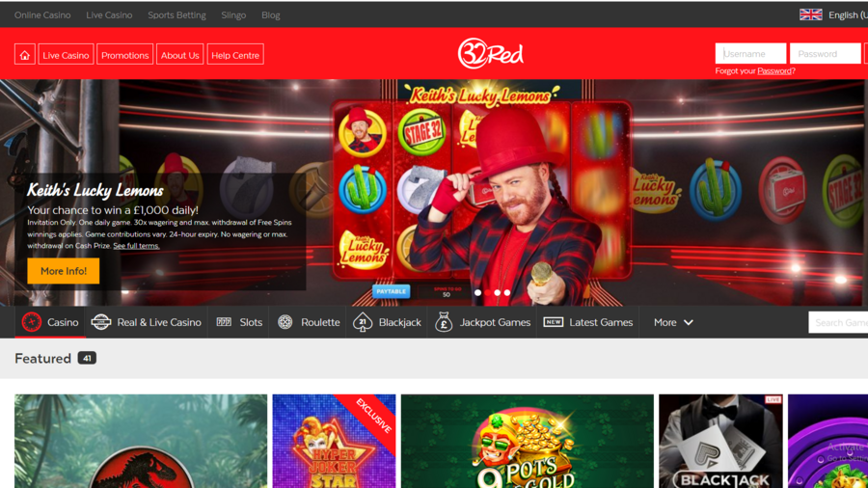The image size is (868, 488).
Task: Switch to the last carousel slide dot
Action: [507, 292]
